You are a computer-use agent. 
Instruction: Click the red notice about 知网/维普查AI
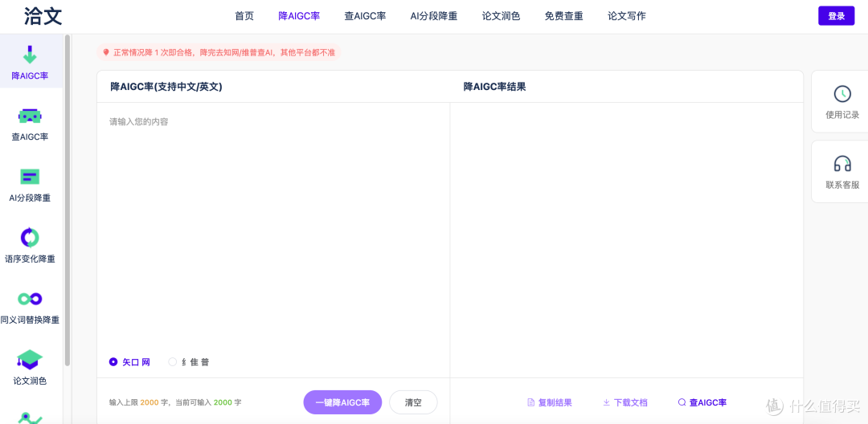click(219, 52)
